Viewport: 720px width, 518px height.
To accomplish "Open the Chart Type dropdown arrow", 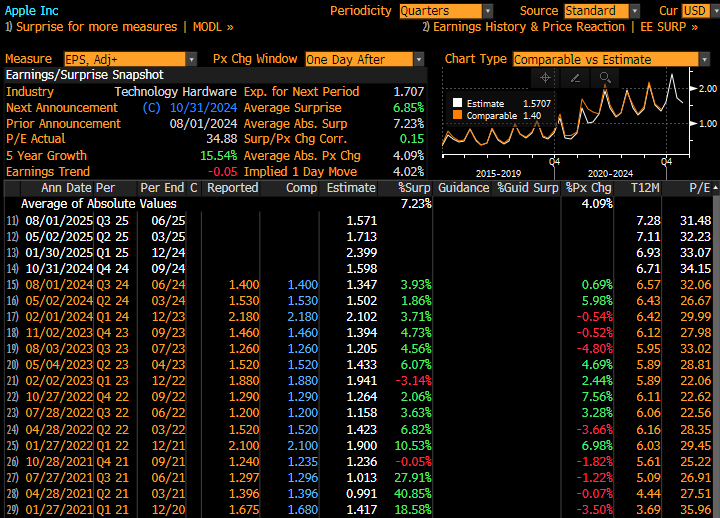I will pyautogui.click(x=704, y=59).
